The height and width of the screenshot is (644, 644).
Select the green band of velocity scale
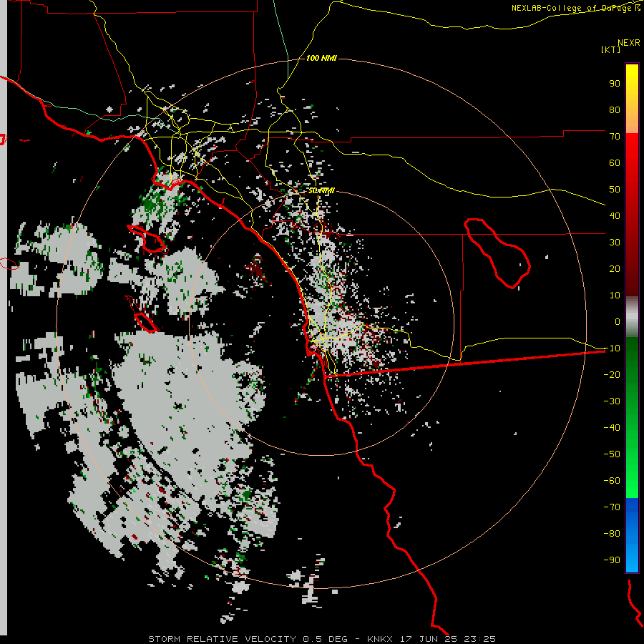[x=632, y=418]
